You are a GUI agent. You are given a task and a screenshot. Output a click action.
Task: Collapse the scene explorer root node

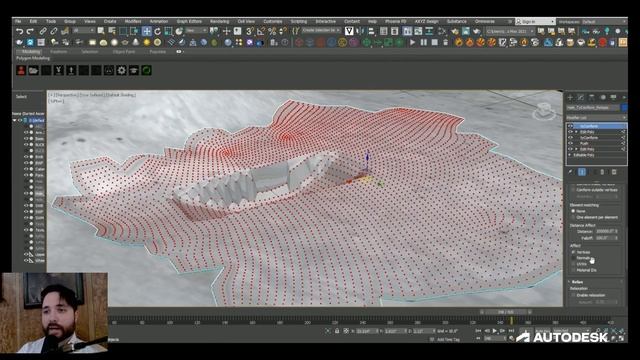(15, 120)
